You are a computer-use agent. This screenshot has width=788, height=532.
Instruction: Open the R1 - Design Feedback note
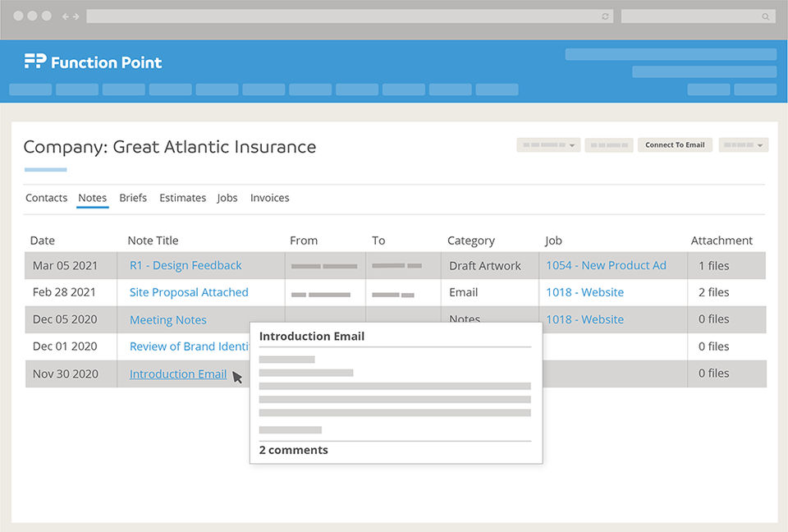point(186,265)
